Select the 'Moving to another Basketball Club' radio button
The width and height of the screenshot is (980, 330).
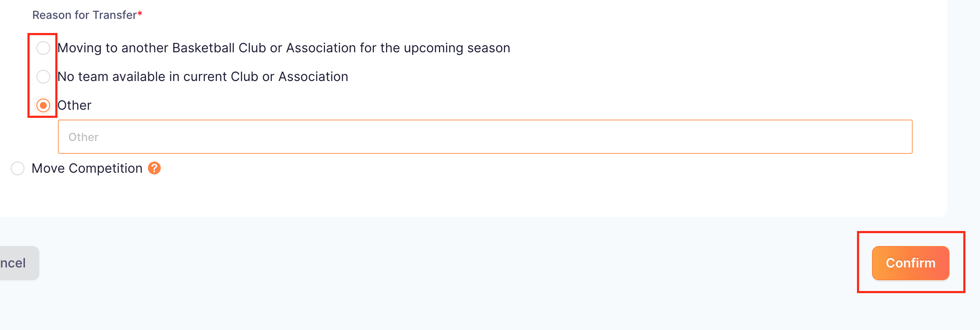click(43, 48)
